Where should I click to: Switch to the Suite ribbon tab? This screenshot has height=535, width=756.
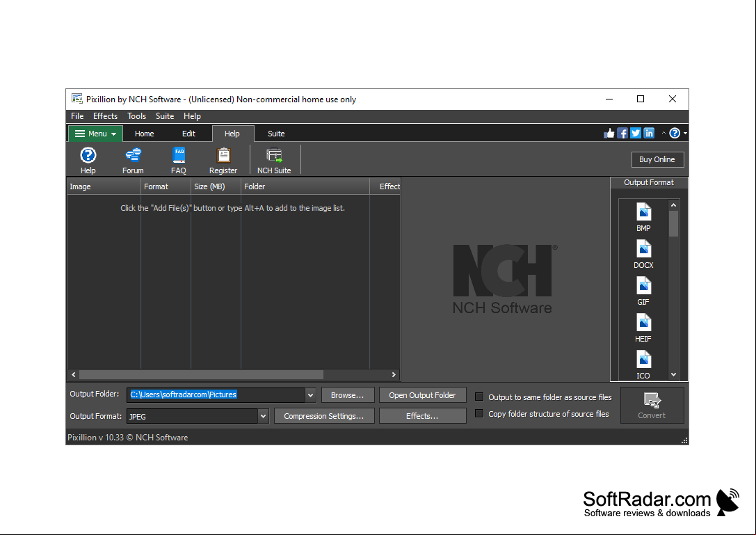276,134
